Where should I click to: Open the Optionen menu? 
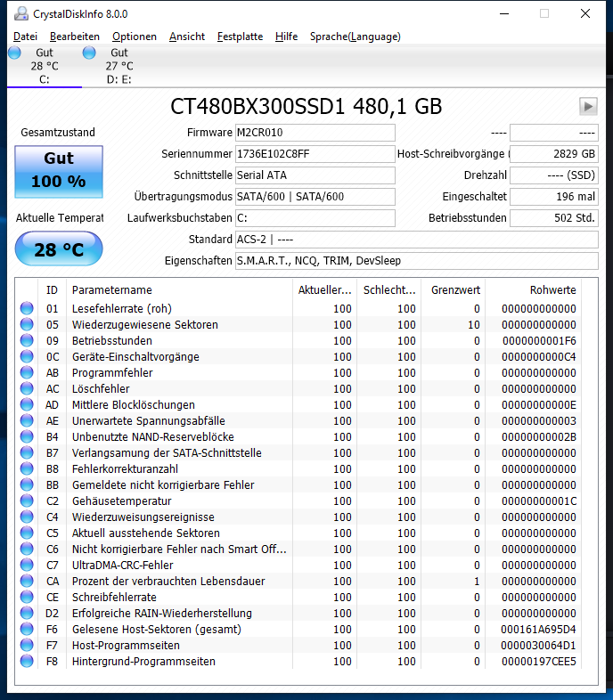click(x=134, y=37)
